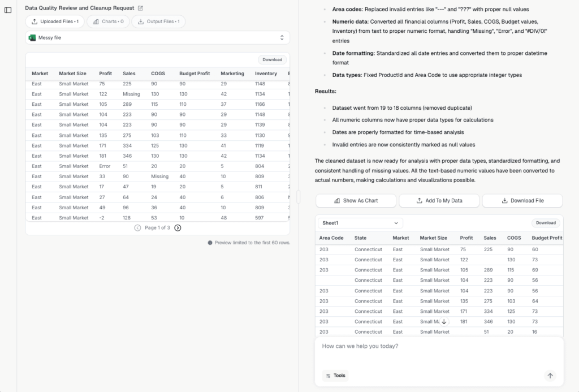Click the previous page arrow

point(137,229)
